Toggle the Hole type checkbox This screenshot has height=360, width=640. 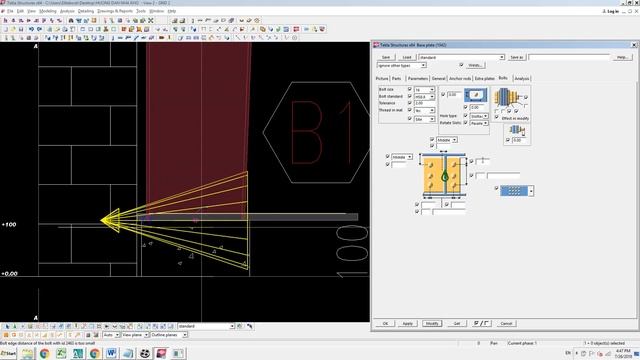466,116
